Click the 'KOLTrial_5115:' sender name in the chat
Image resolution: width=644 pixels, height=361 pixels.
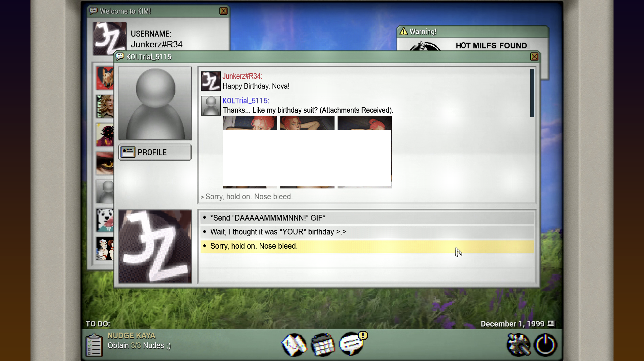[246, 100]
